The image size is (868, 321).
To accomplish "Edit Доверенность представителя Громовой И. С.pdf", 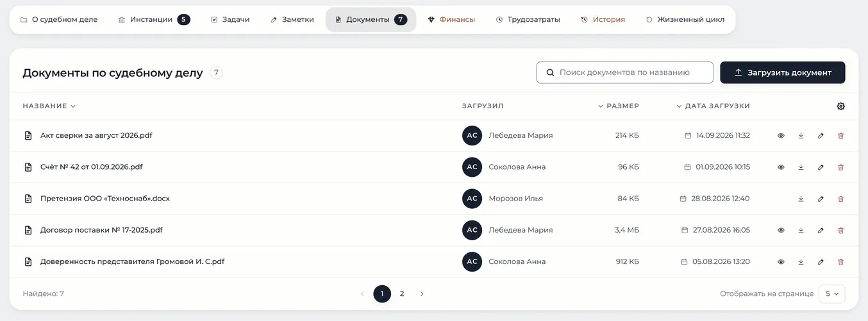I will (821, 262).
